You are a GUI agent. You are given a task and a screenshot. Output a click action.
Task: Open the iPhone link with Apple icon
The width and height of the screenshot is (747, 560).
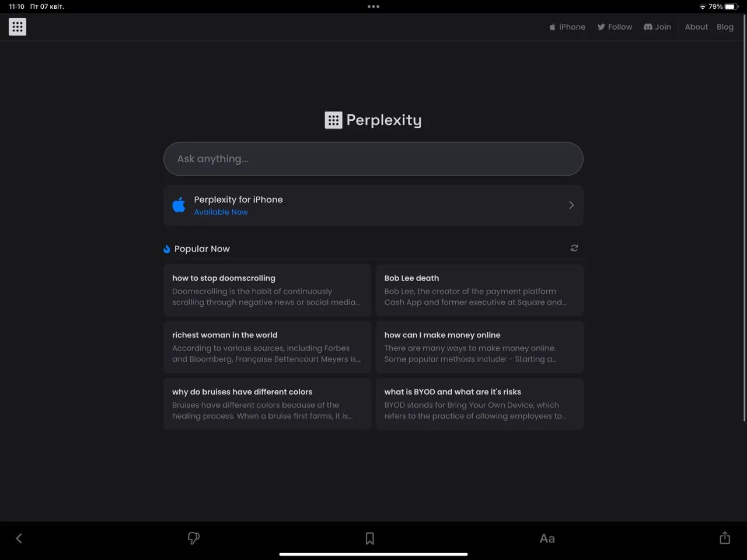(x=567, y=27)
